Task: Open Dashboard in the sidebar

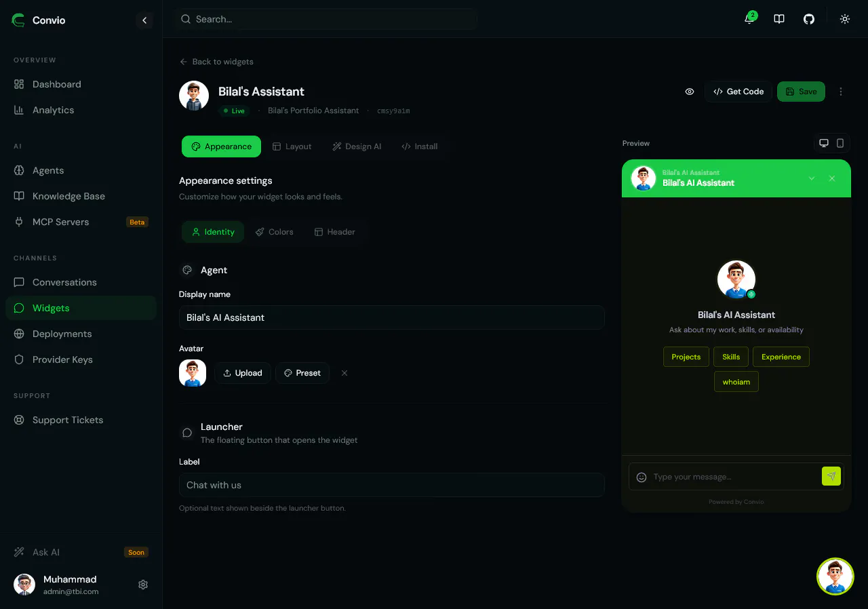Action: pyautogui.click(x=81, y=84)
